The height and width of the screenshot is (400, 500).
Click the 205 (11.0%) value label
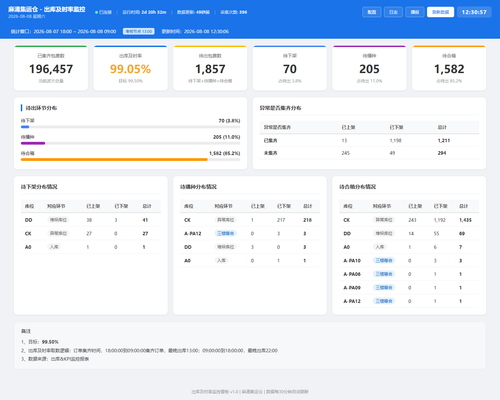(x=227, y=137)
